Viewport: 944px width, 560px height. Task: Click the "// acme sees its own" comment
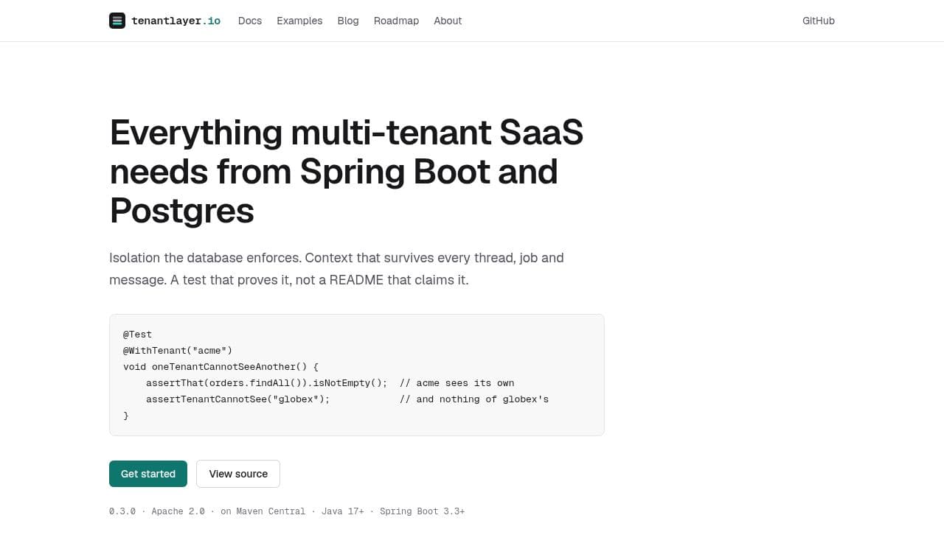457,383
